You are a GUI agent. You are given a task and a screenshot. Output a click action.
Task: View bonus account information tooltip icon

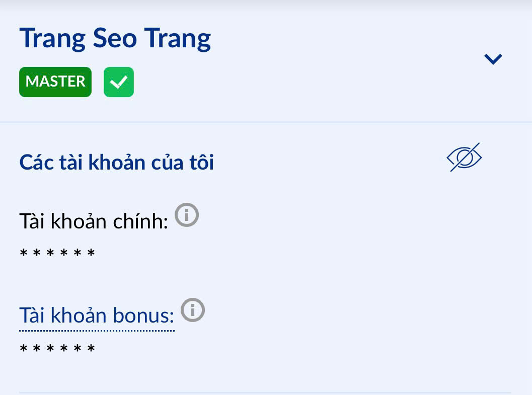193,310
